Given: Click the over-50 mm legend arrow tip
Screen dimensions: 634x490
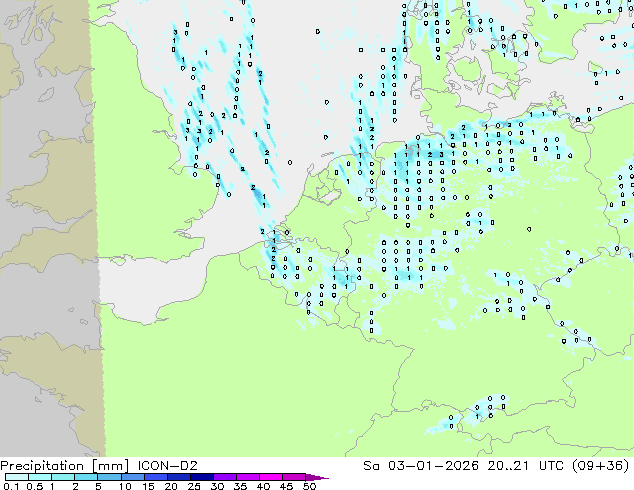Looking at the screenshot, I should 317,477.
